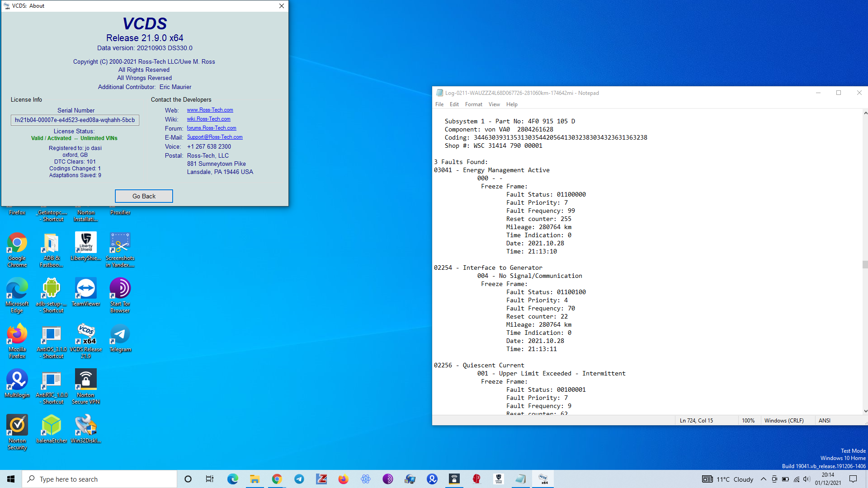The image size is (868, 488).
Task: Click the taskbar search box
Action: 99,479
